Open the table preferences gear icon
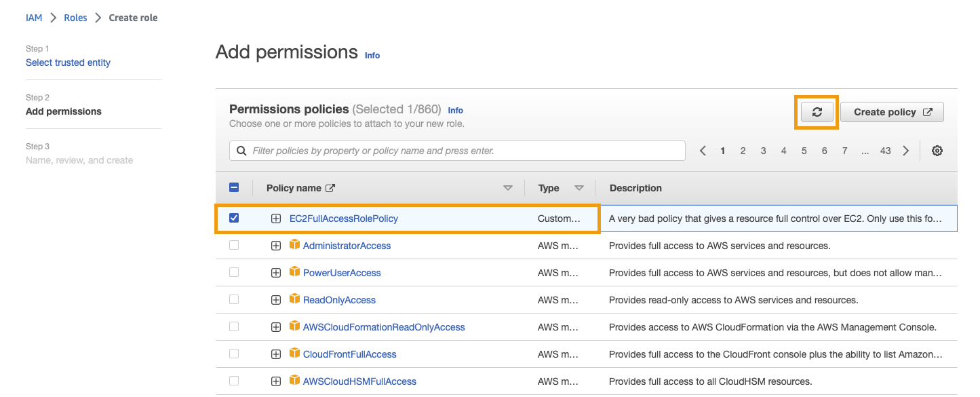The width and height of the screenshot is (980, 397). click(x=937, y=151)
